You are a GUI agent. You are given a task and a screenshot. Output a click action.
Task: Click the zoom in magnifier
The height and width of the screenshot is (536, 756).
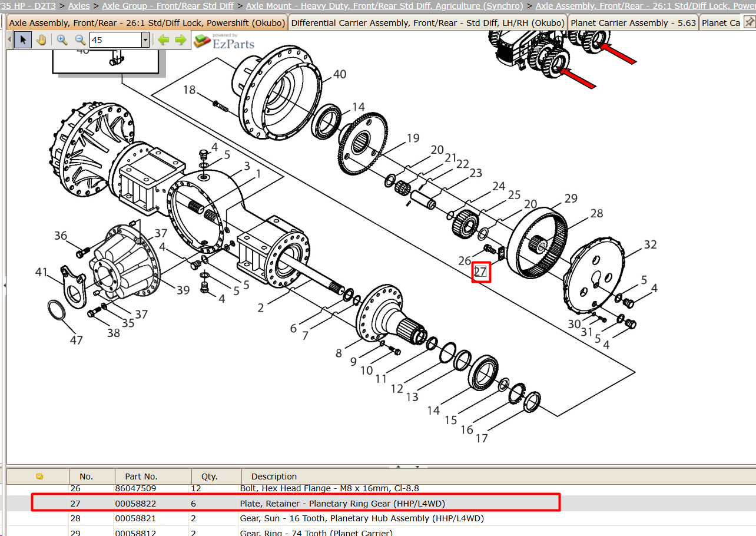point(62,40)
